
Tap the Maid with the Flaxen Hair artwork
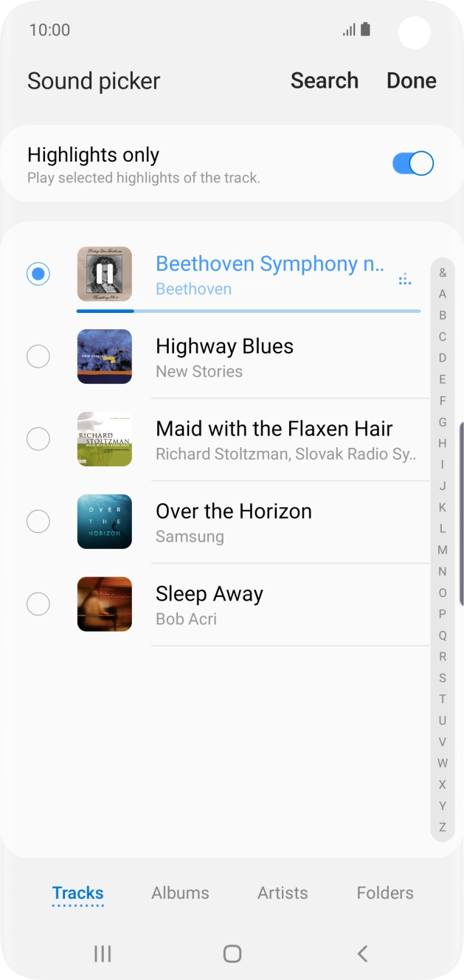(105, 439)
